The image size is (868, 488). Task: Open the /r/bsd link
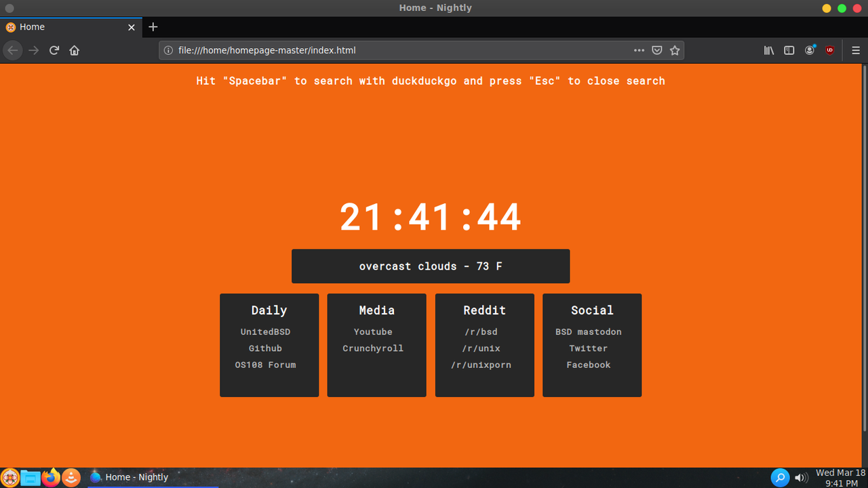(481, 331)
